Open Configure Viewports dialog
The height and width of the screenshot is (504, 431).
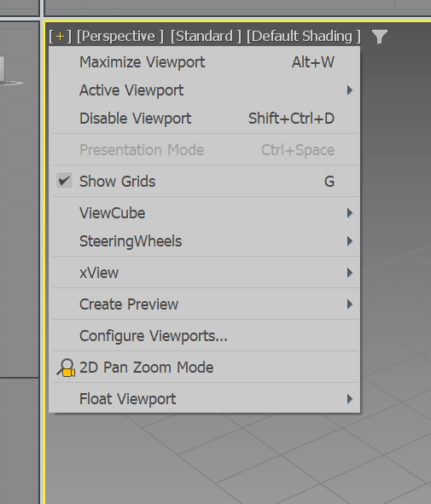[206, 335]
